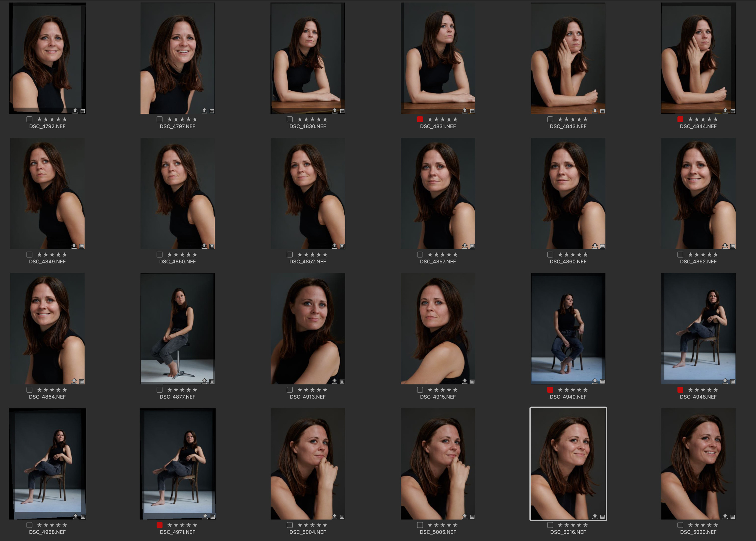
Task: Click the export arrow icon on DSC_5016.NEF
Action: click(x=595, y=516)
